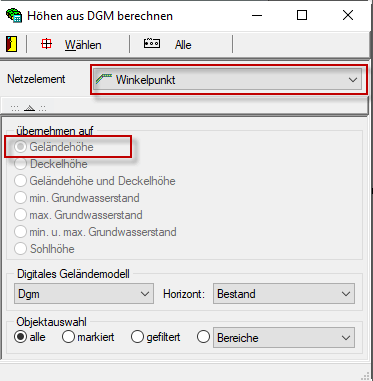
Task: Expand the Horizont Bestand dropdown
Action: coord(284,294)
